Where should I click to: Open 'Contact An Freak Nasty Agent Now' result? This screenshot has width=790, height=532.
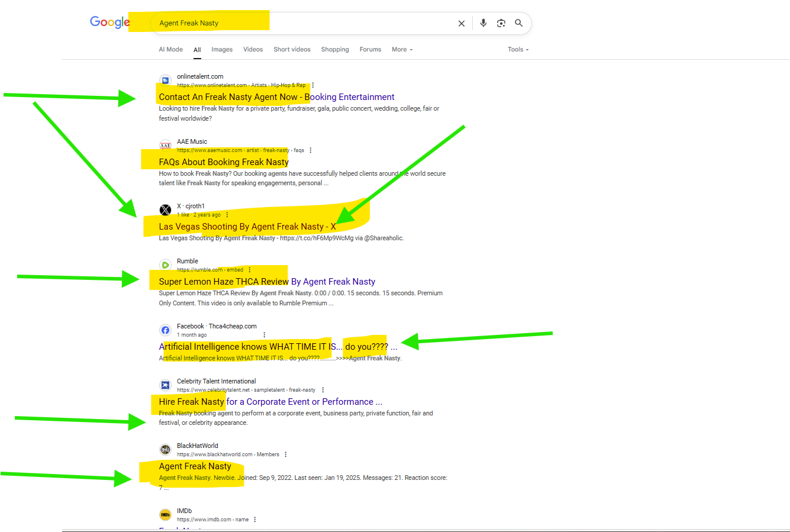pos(276,97)
